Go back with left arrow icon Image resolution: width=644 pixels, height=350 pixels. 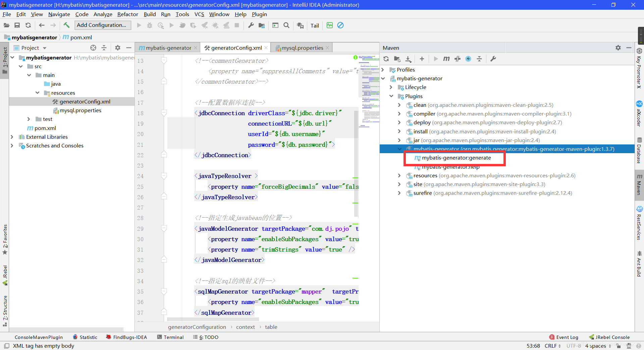point(42,25)
